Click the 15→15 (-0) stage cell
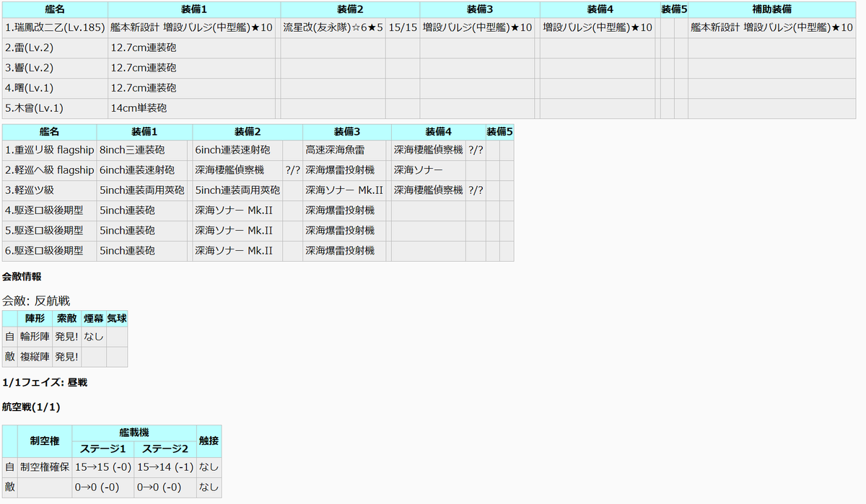This screenshot has width=866, height=504. point(103,467)
